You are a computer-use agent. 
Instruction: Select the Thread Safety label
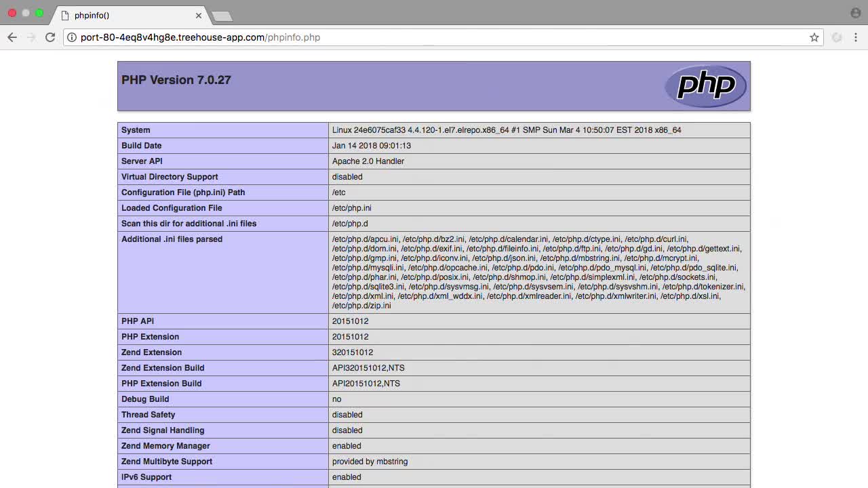[x=148, y=415]
